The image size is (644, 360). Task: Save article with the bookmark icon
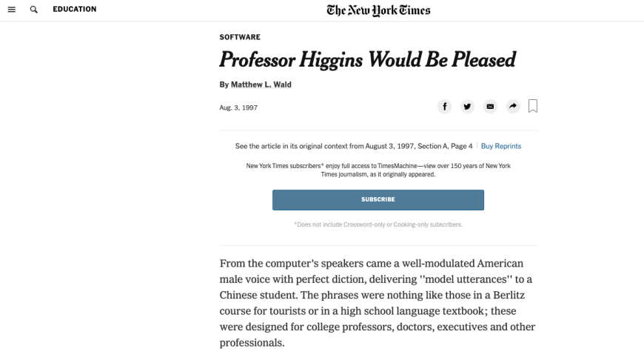pos(533,107)
